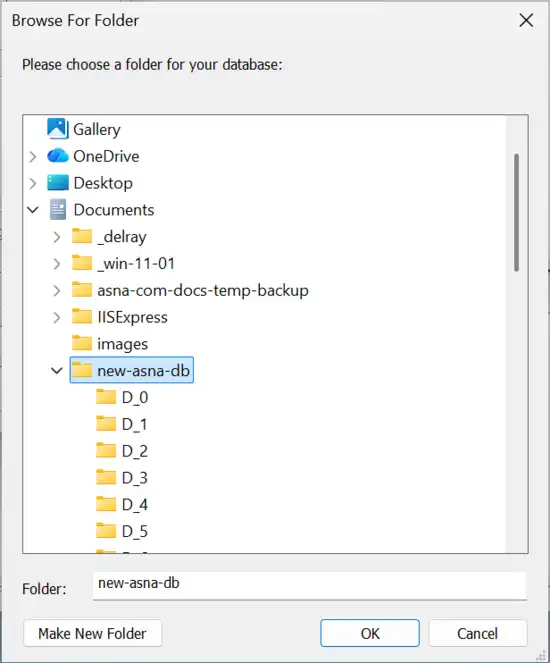The width and height of the screenshot is (550, 663).
Task: Select the D_1 folder icon
Action: coord(106,424)
